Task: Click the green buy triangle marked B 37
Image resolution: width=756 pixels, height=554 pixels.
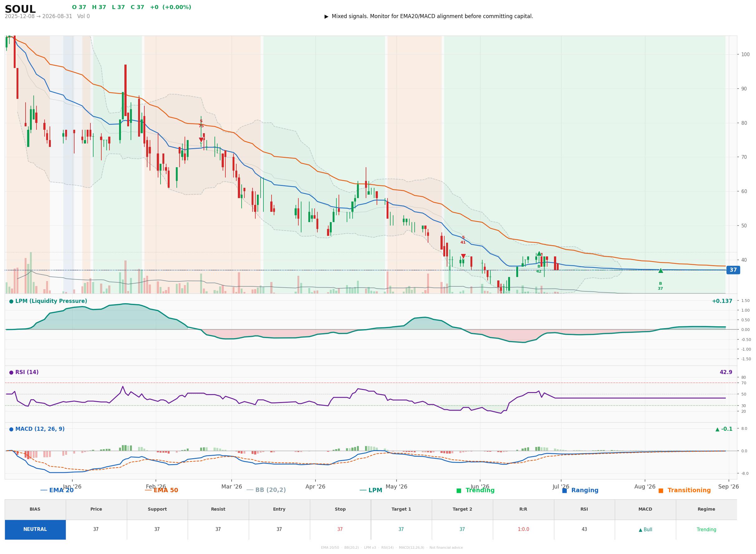Action: click(661, 270)
